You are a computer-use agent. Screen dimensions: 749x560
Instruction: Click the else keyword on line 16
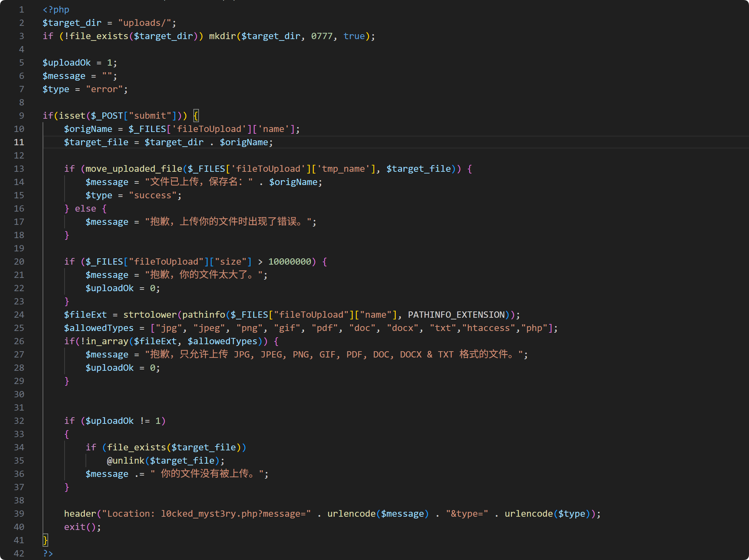[86, 209]
